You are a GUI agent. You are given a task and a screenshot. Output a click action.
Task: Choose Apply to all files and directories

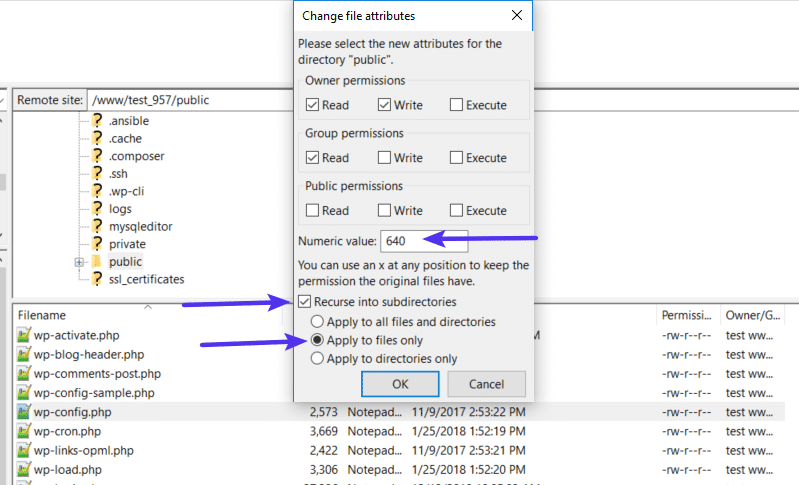pos(318,322)
